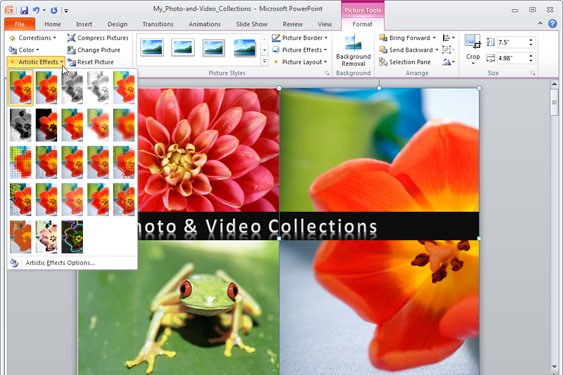Viewport: 563px width, 375px height.
Task: Click the Background Removal button
Action: [x=353, y=50]
